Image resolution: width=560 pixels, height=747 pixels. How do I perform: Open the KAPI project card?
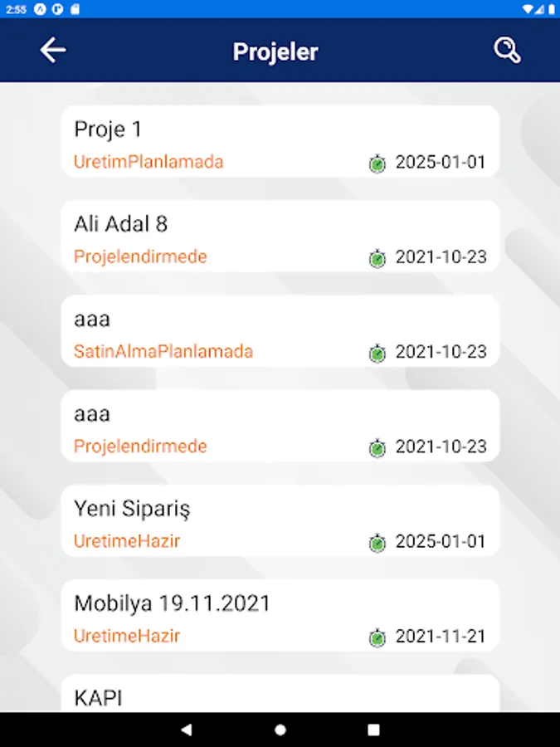[x=280, y=693]
